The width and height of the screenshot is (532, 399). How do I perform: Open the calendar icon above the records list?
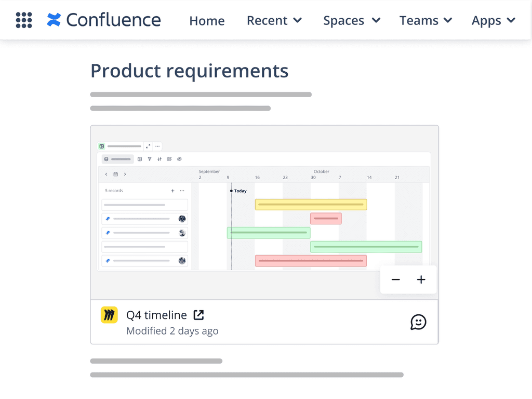coord(115,174)
